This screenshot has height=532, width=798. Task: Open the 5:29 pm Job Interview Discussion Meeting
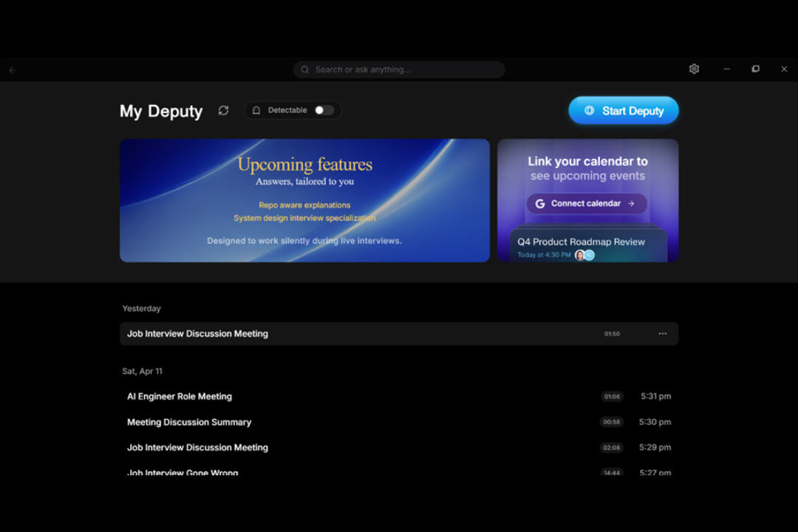[x=398, y=448]
